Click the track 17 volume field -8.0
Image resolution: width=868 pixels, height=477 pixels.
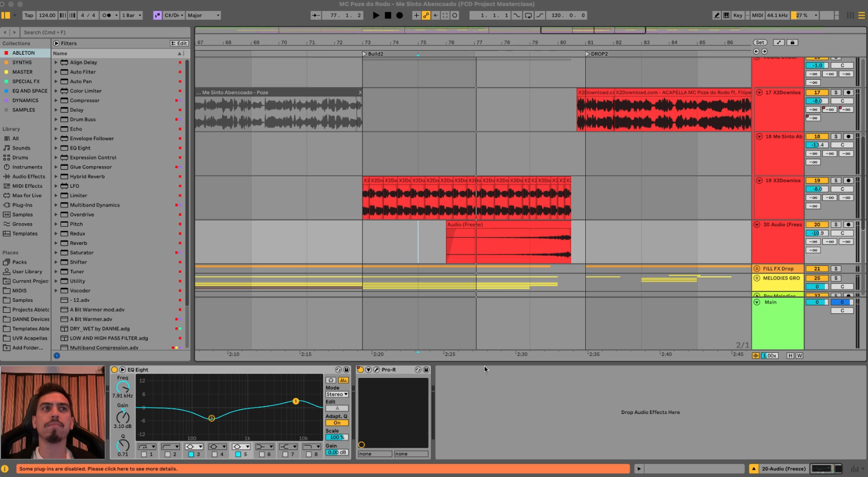click(817, 101)
